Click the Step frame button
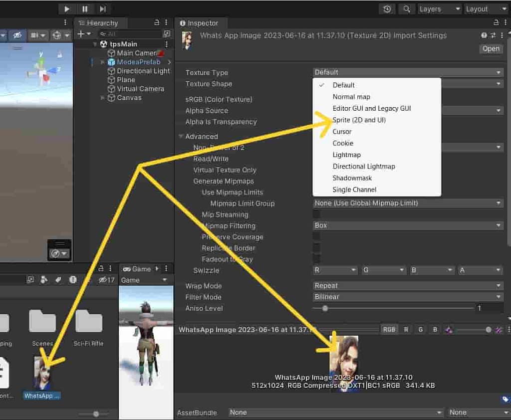 coord(102,9)
